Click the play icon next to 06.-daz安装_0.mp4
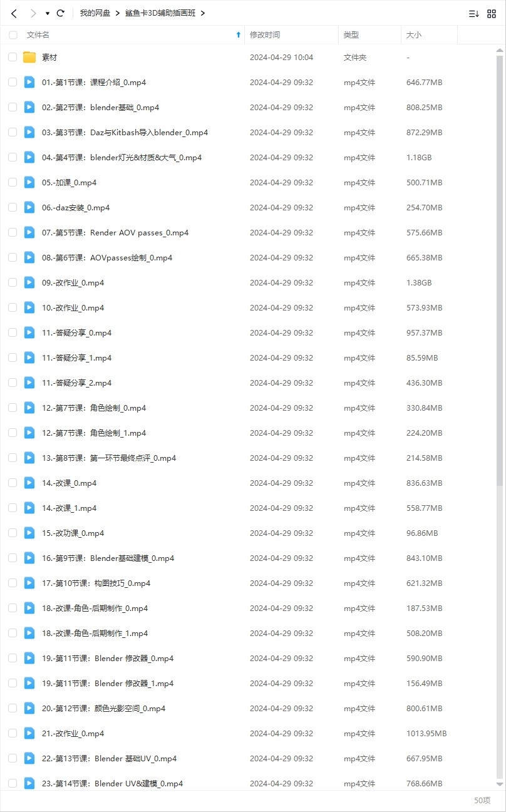Viewport: 506px width, 812px height. coord(29,207)
